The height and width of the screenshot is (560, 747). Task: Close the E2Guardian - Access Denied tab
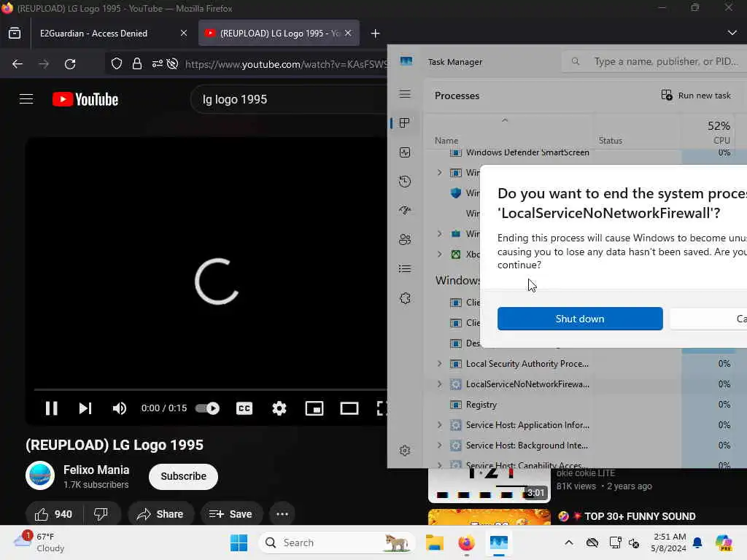[x=184, y=34]
